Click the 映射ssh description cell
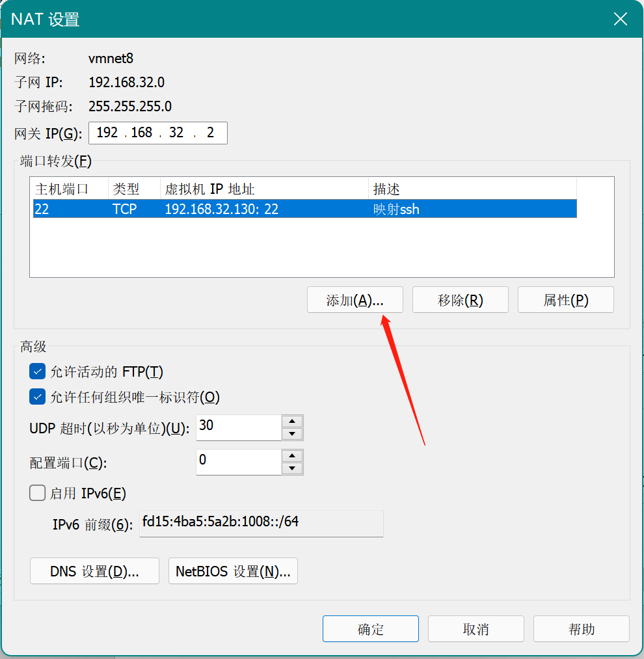Image resolution: width=644 pixels, height=659 pixels. [396, 209]
